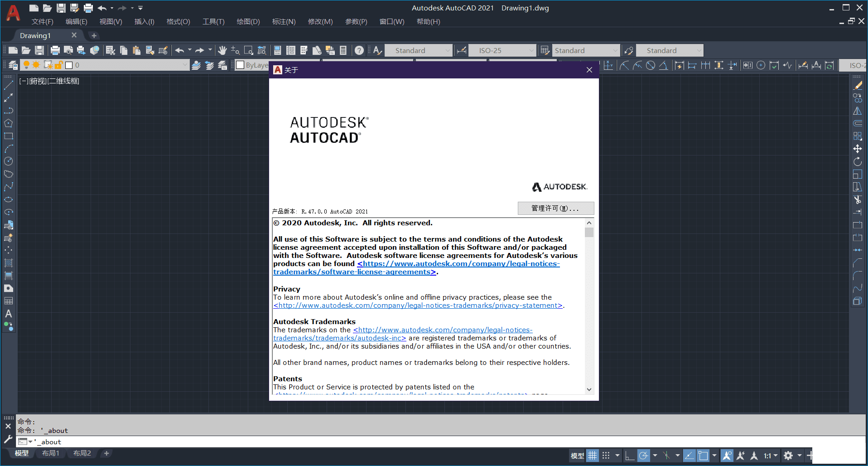Click the Cut icon in standard toolbar

coord(111,50)
